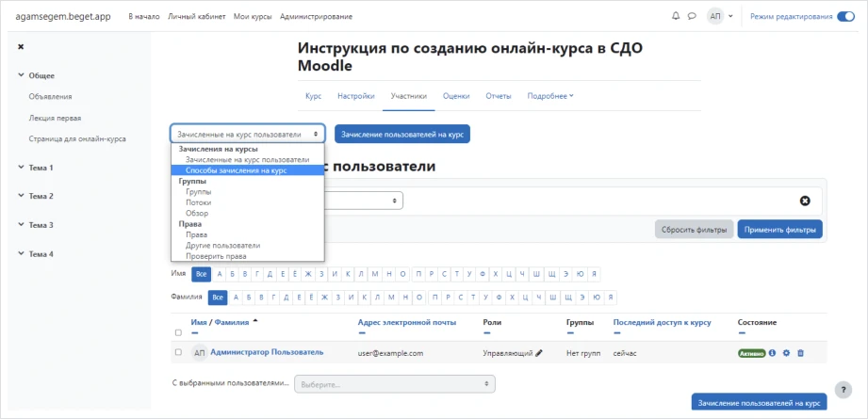Click the АП avatar in the user row
The height and width of the screenshot is (419, 868).
[x=199, y=353]
